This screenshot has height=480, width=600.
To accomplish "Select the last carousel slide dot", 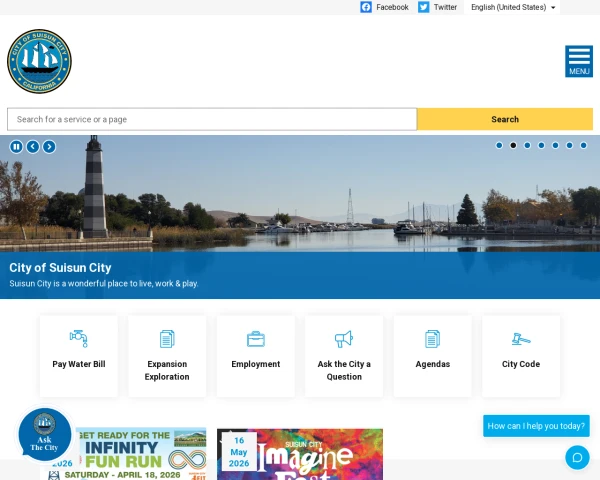I will coord(584,145).
